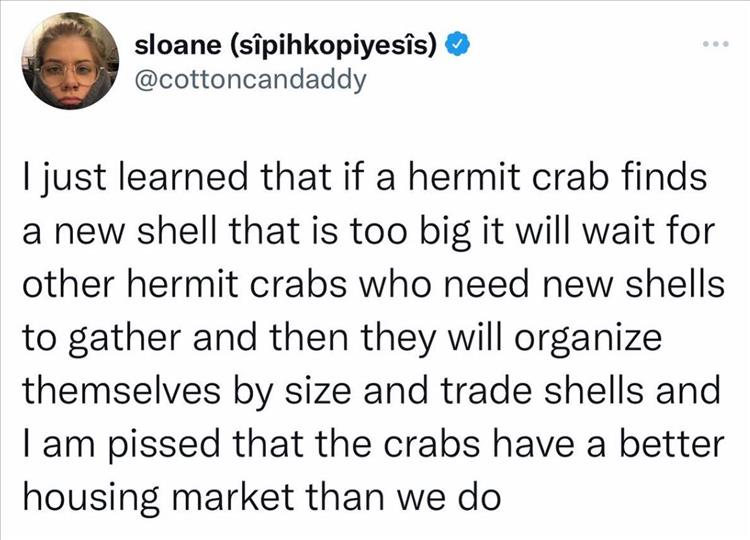Click the line starting "themselves by size"
The image size is (750, 540).
[x=370, y=390]
